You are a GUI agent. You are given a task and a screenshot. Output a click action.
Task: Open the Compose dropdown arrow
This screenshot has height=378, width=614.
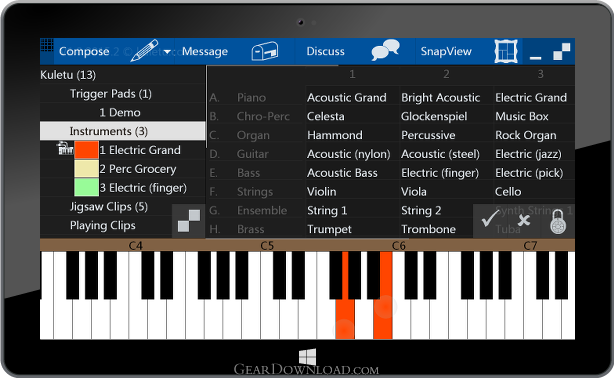(168, 52)
